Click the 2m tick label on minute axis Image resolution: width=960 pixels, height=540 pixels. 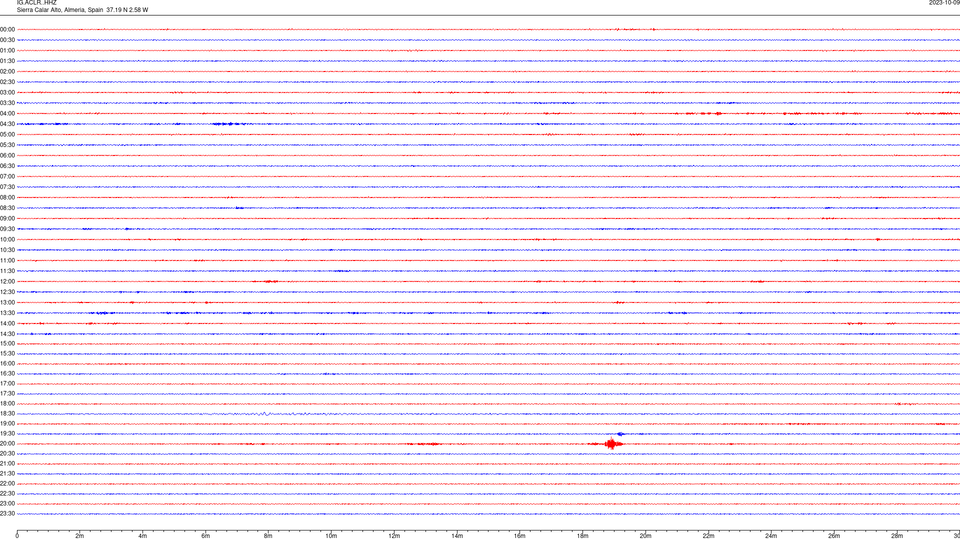pyautogui.click(x=80, y=536)
